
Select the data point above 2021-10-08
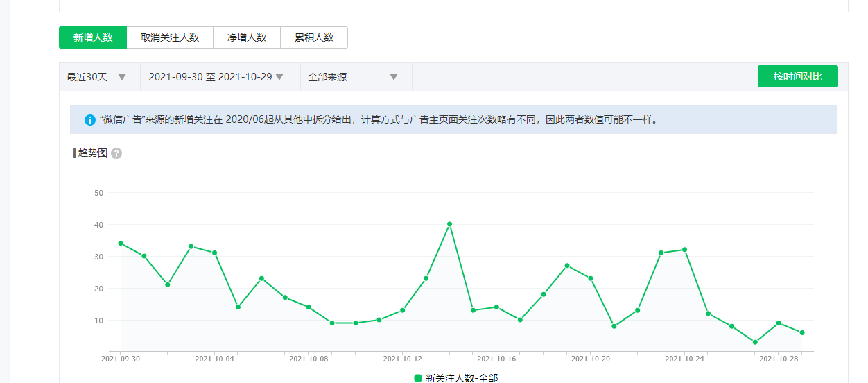coord(309,307)
